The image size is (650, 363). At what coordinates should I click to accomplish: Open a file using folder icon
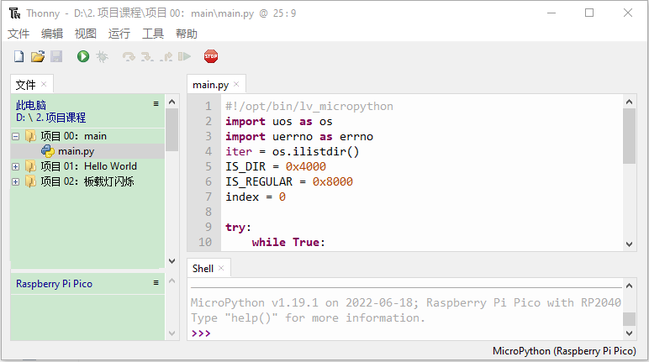tap(38, 56)
